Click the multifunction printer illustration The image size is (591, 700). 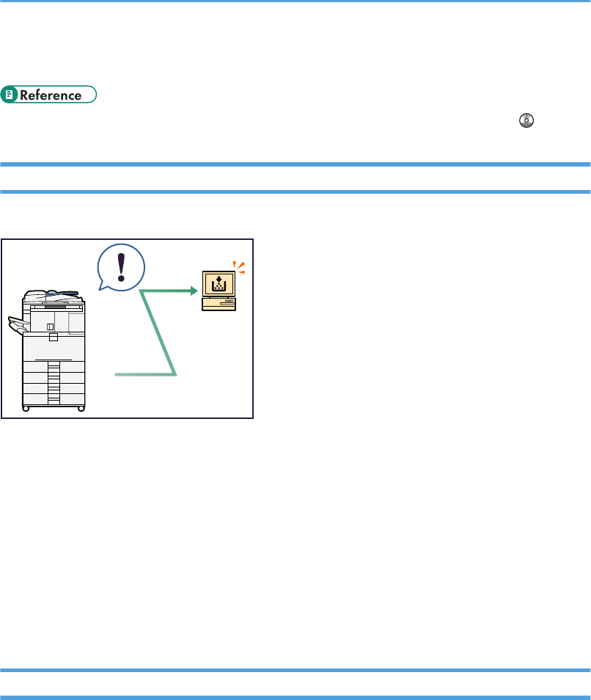47,351
